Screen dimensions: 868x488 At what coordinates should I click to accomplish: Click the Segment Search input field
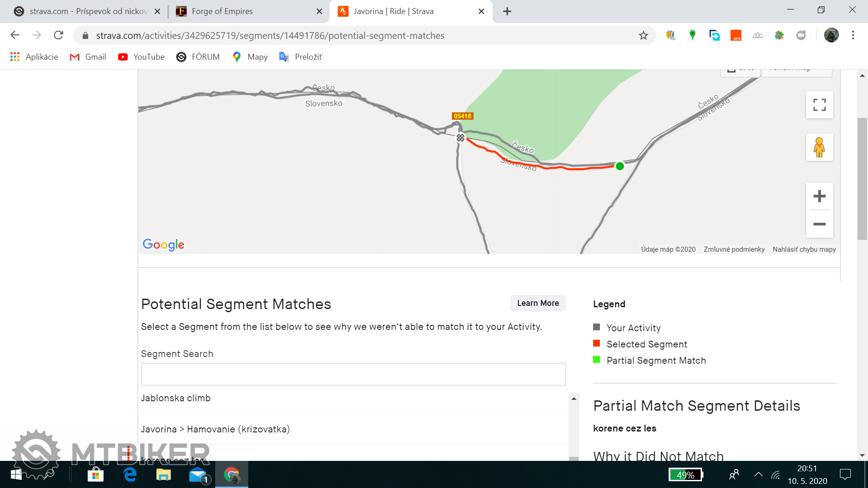[353, 374]
